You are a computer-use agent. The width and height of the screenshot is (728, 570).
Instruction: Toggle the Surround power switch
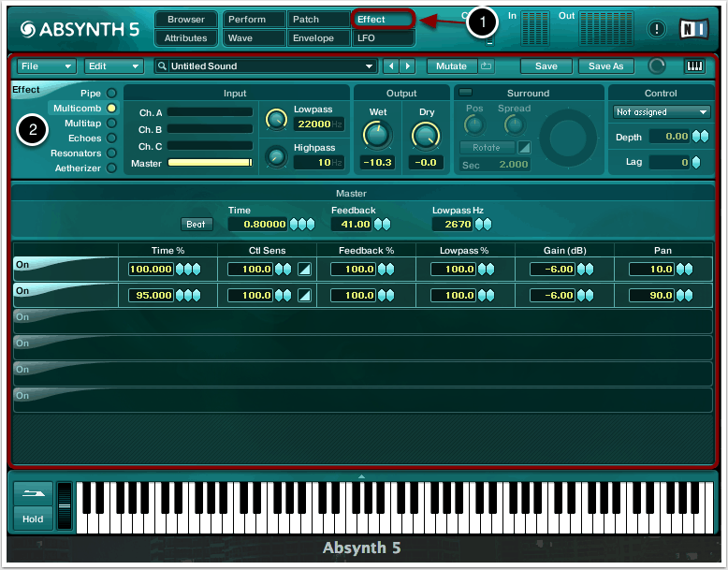[465, 92]
